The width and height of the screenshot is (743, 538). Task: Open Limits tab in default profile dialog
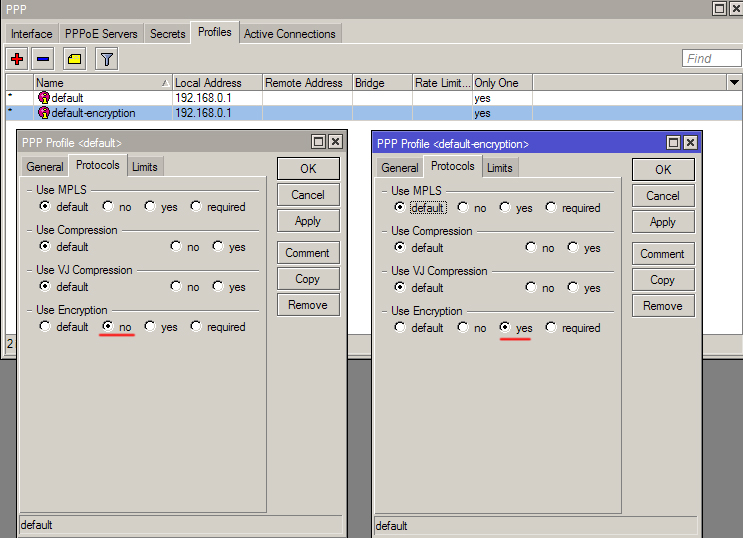coord(144,167)
